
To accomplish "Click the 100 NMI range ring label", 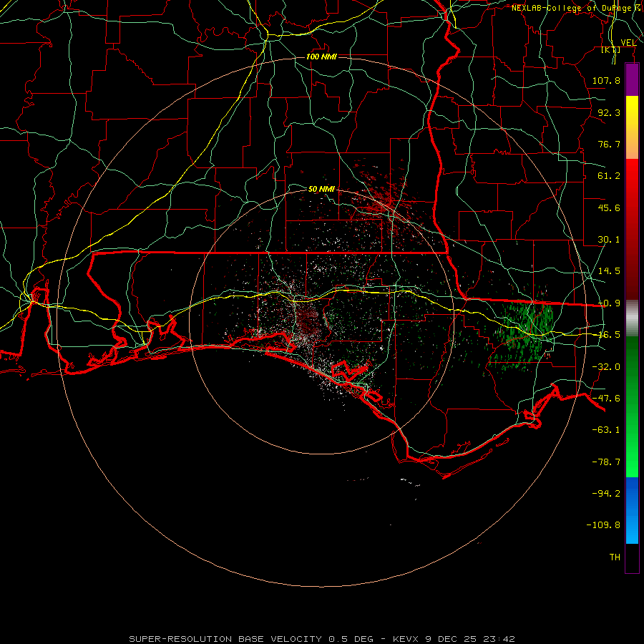I will click(321, 57).
